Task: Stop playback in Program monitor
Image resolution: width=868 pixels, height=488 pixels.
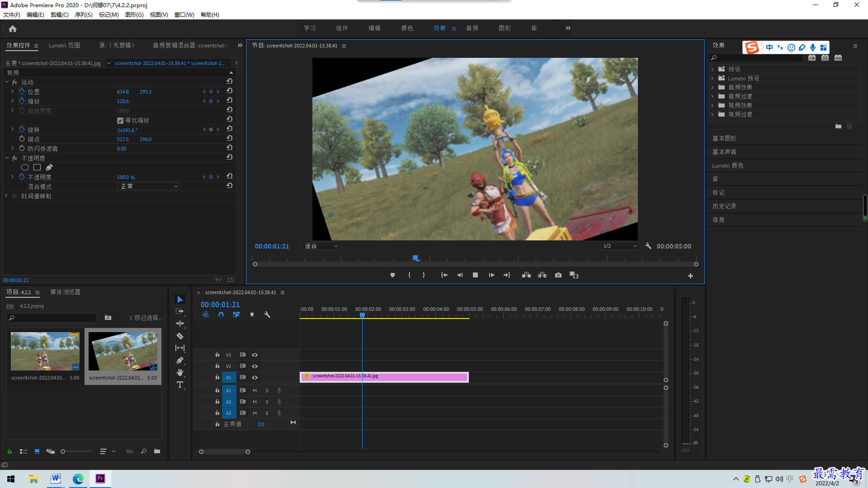Action: pos(475,275)
